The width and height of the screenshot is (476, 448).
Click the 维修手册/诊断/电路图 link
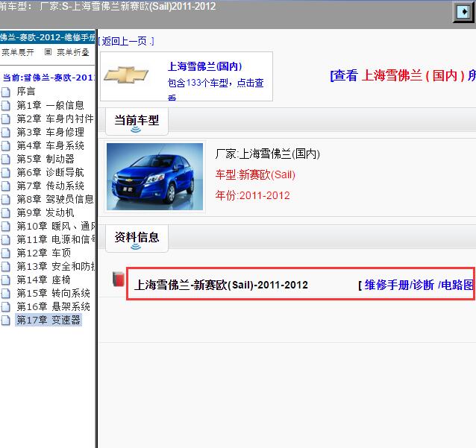point(419,285)
